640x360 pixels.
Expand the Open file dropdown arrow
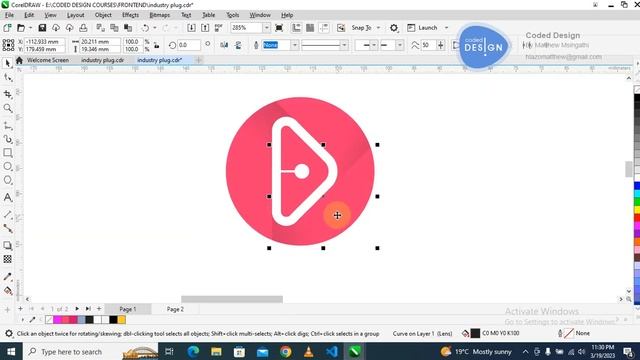[30, 28]
